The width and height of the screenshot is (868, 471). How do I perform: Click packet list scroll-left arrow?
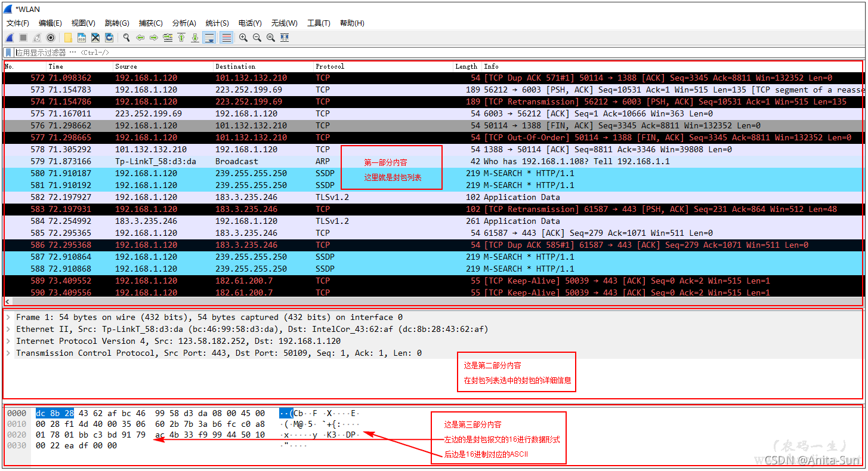click(7, 302)
